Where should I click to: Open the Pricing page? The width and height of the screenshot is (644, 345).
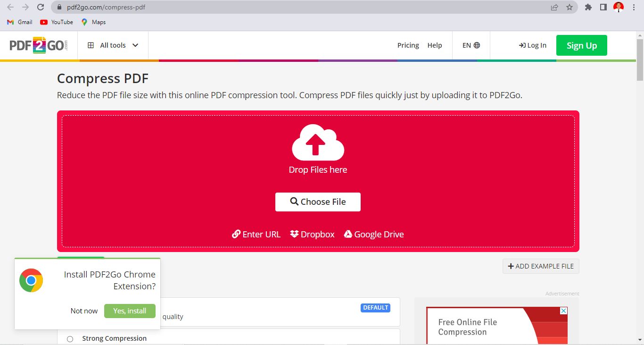(408, 45)
